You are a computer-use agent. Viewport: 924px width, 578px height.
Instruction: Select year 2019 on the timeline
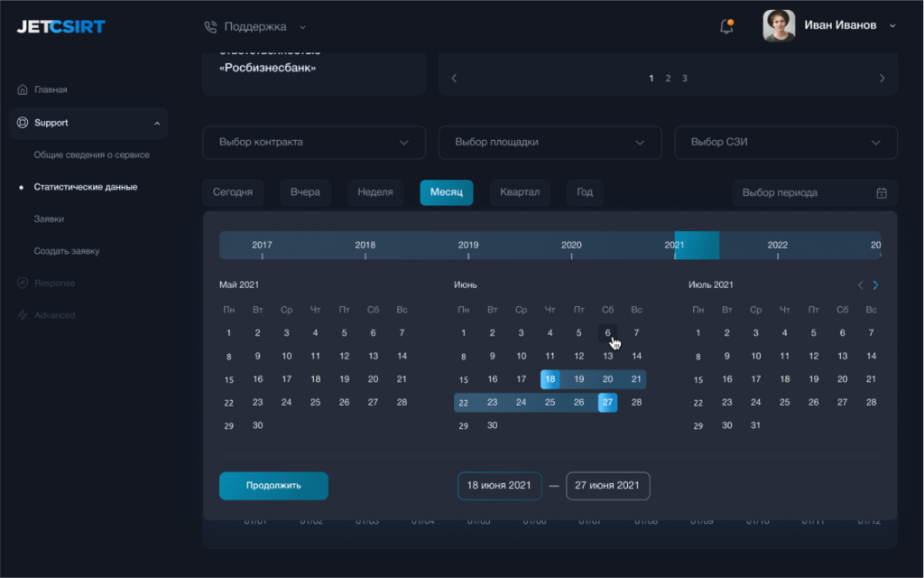[x=468, y=246]
